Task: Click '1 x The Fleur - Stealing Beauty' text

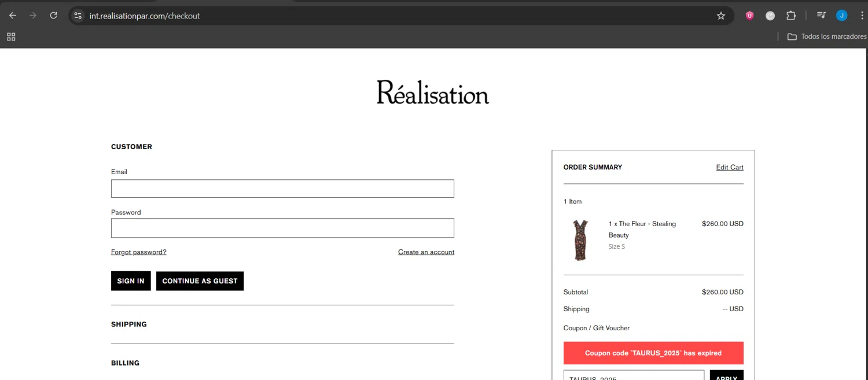Action: click(x=642, y=229)
